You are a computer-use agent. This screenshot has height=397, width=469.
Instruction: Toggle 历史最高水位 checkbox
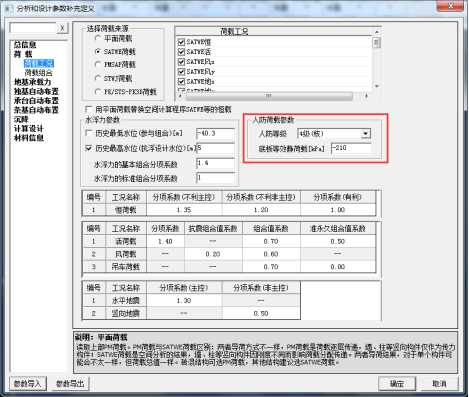point(89,148)
